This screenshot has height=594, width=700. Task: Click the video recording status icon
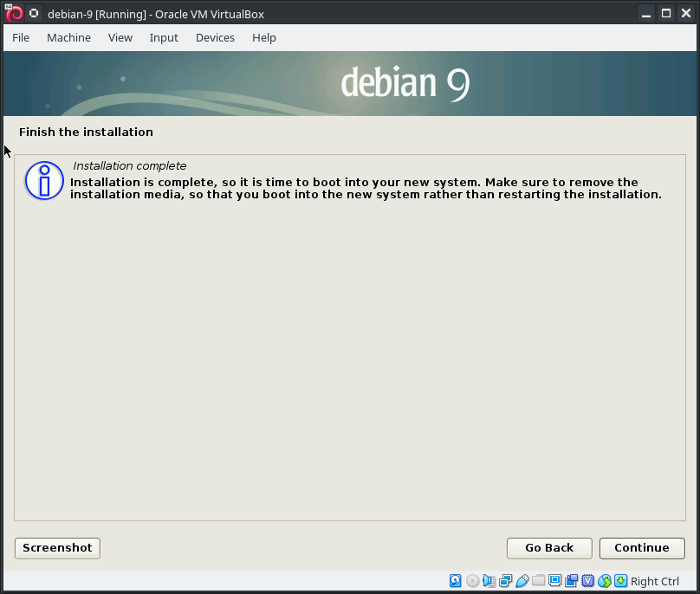[571, 581]
